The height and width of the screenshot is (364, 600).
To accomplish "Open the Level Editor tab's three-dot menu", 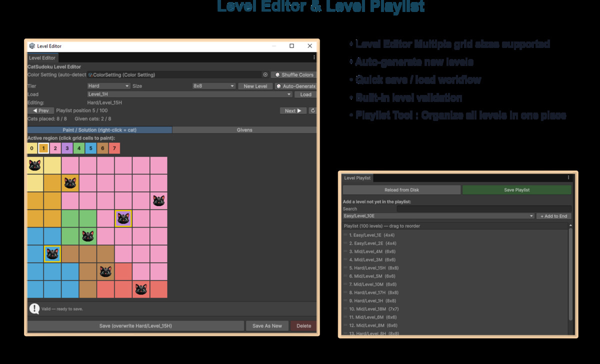I will click(314, 57).
